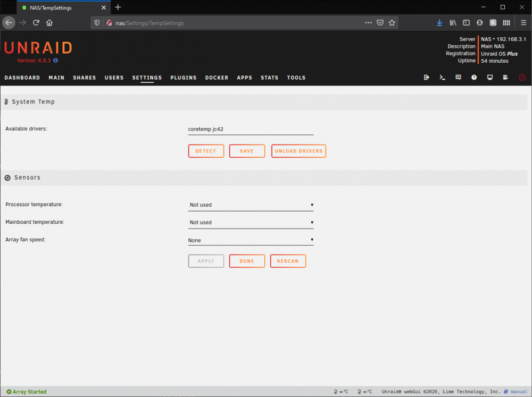Click the Apply button
The image size is (532, 397).
[x=206, y=261]
